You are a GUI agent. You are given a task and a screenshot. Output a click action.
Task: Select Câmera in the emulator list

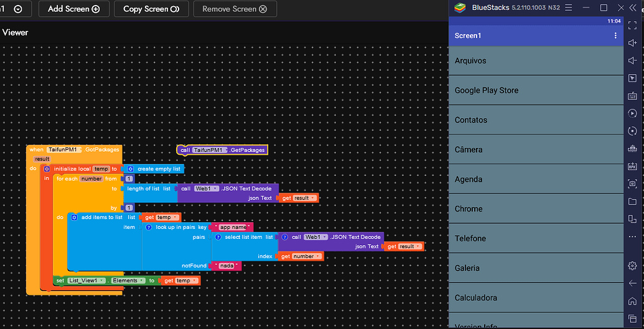(536, 149)
